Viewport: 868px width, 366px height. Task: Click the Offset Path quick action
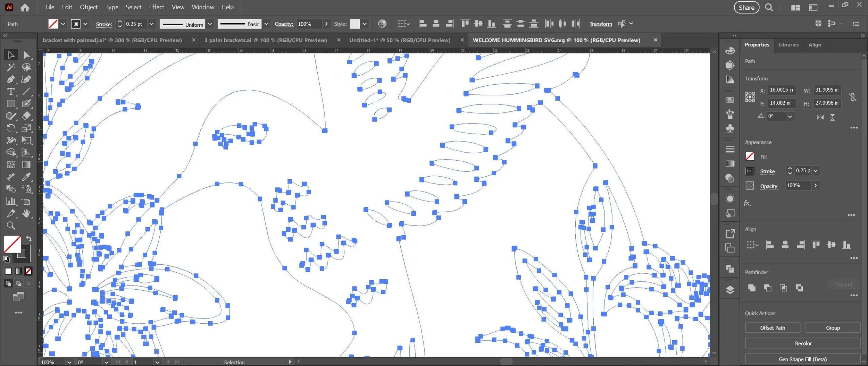[773, 328]
